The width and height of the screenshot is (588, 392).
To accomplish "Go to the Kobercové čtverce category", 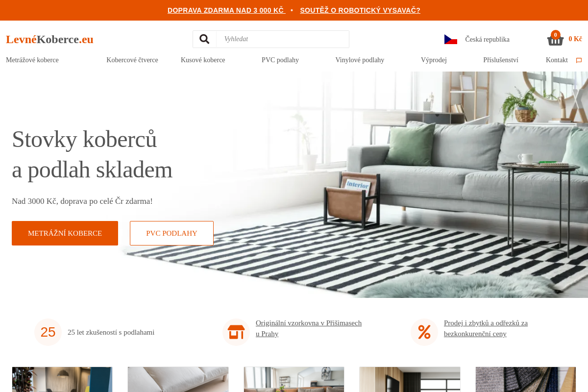I will click(x=132, y=60).
